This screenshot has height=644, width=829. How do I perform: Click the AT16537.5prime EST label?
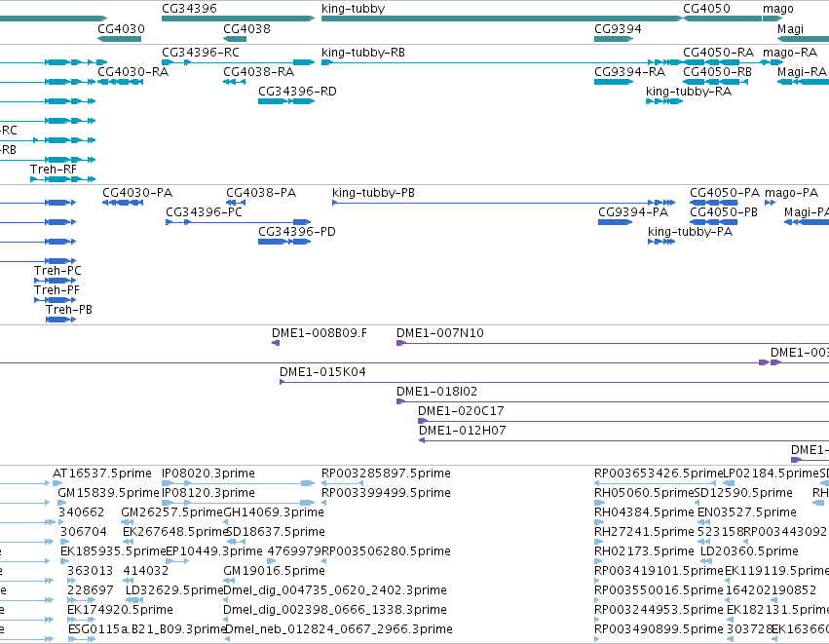click(102, 474)
